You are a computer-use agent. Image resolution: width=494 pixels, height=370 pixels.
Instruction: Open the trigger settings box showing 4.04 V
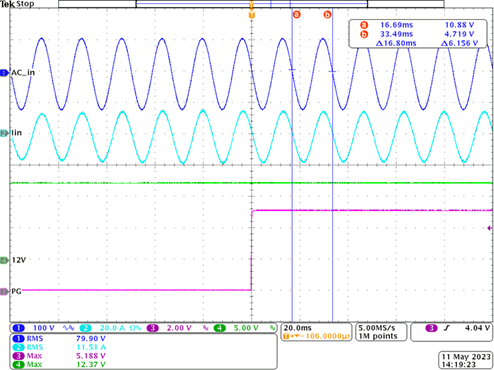(x=452, y=332)
